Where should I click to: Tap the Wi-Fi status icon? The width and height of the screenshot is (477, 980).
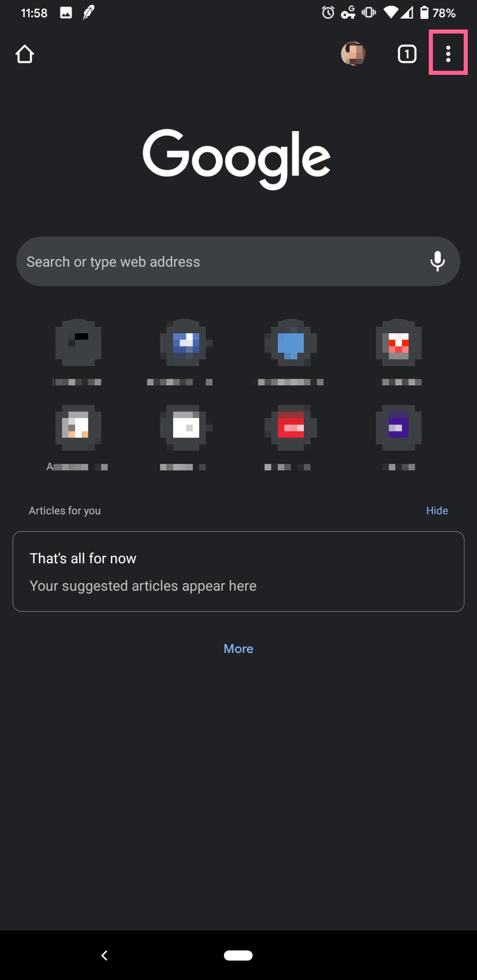pos(391,12)
